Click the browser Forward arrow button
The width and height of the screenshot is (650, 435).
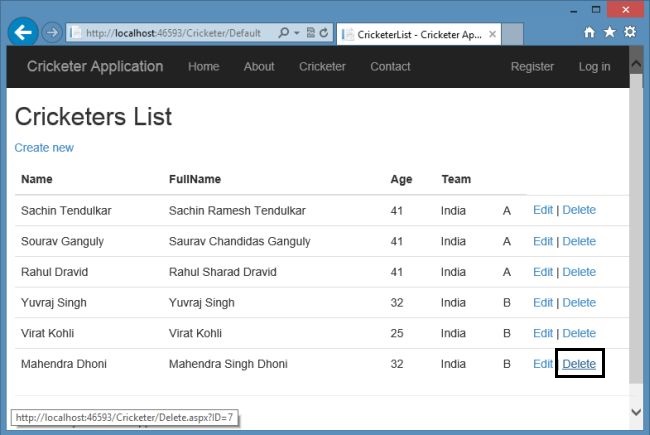(52, 32)
